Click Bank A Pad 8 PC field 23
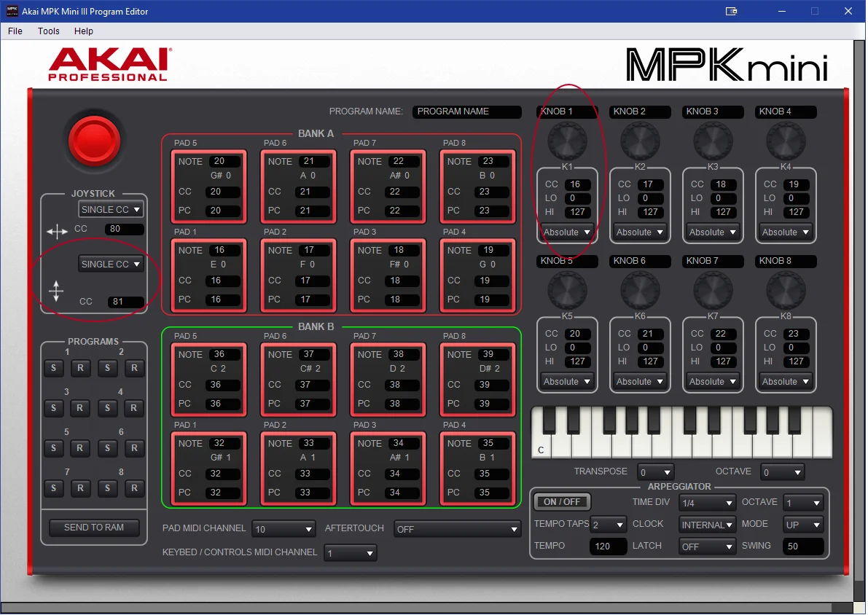 coord(491,211)
